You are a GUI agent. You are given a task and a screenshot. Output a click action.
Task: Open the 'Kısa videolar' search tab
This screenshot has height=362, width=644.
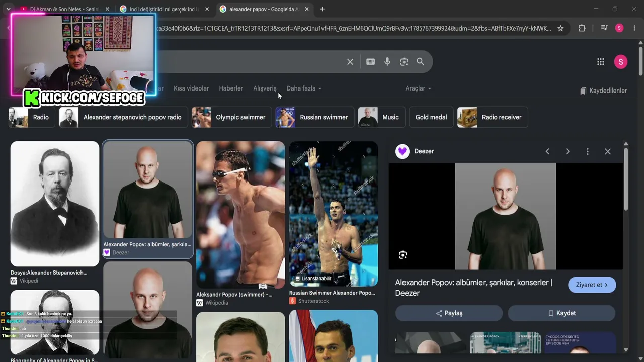point(191,88)
